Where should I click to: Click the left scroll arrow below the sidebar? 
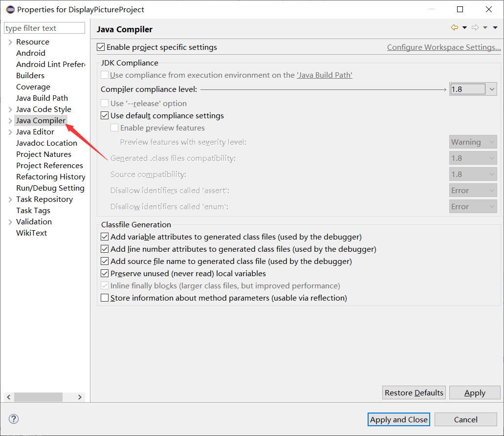point(8,397)
